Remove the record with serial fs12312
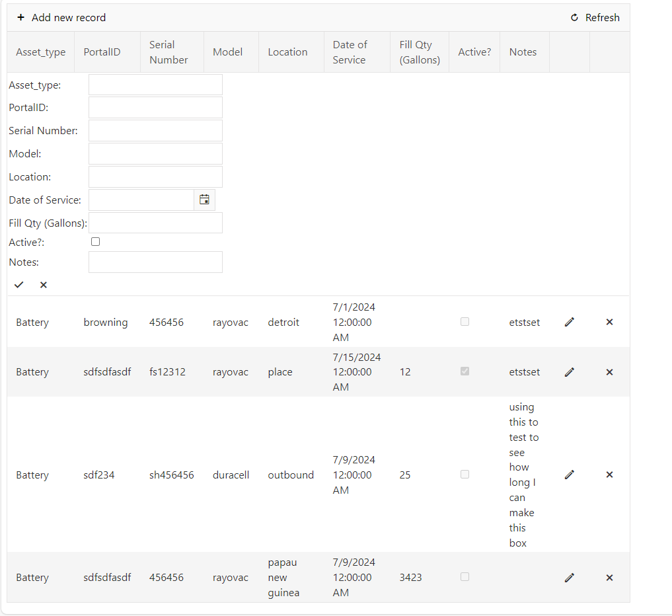The image size is (672, 616). (609, 372)
